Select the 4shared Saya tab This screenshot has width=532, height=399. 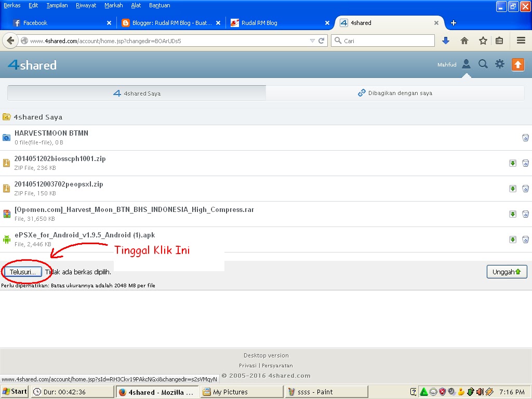pyautogui.click(x=137, y=94)
